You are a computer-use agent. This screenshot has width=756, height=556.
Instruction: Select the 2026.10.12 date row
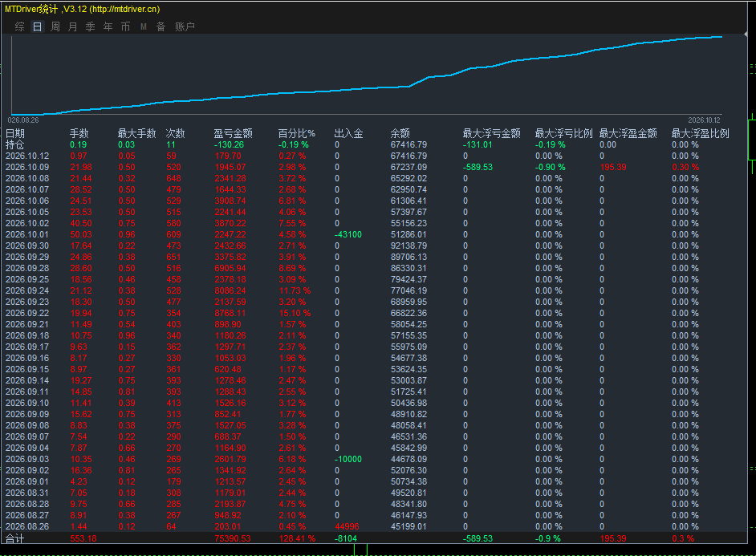(x=27, y=156)
